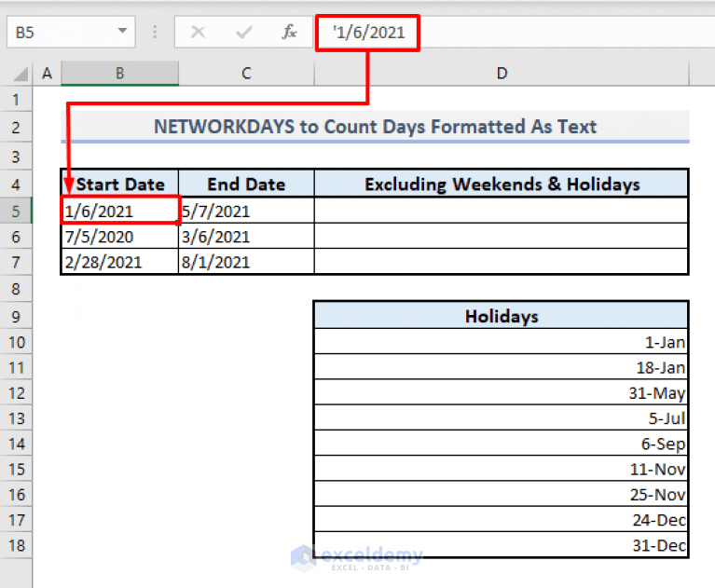This screenshot has width=715, height=588.
Task: Select holiday cell 6-Sep
Action: pos(502,444)
